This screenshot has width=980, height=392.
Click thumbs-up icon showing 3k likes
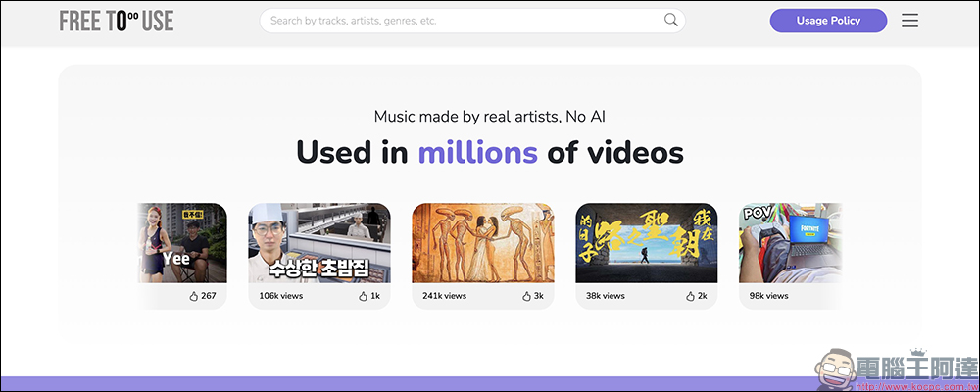click(x=526, y=296)
